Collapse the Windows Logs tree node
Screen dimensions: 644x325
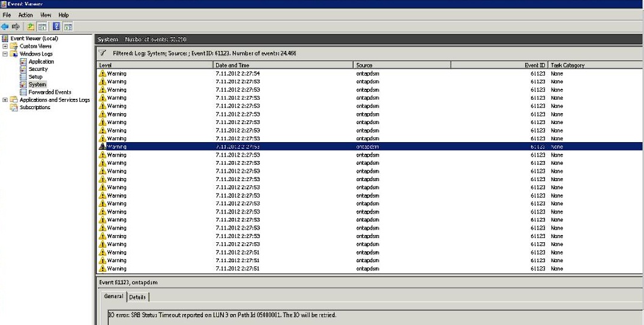[5, 54]
